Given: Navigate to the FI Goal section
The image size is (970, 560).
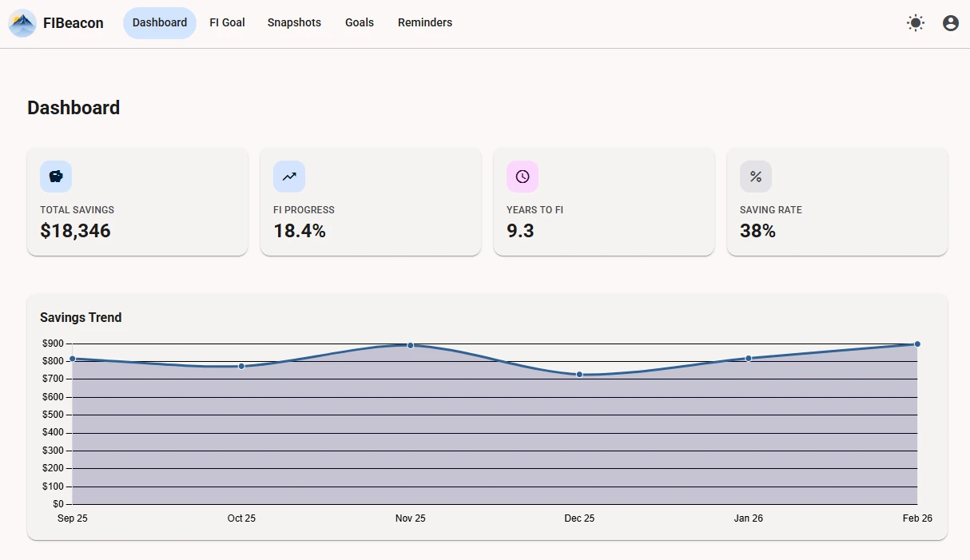Looking at the screenshot, I should click(227, 22).
